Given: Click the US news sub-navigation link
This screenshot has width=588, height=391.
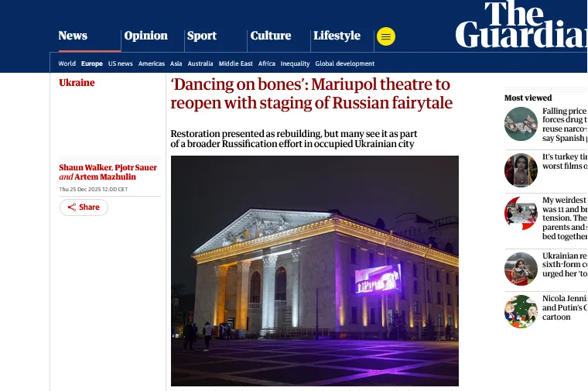Looking at the screenshot, I should coord(120,63).
